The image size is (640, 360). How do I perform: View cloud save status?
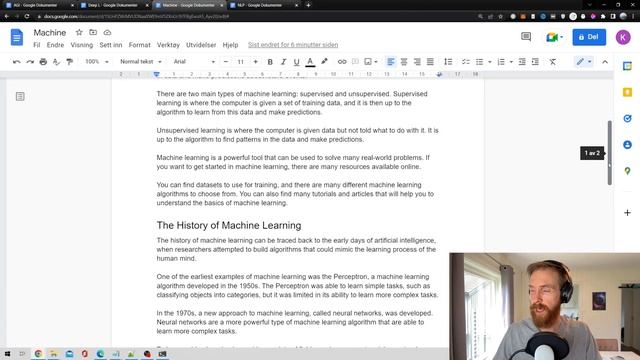(107, 32)
